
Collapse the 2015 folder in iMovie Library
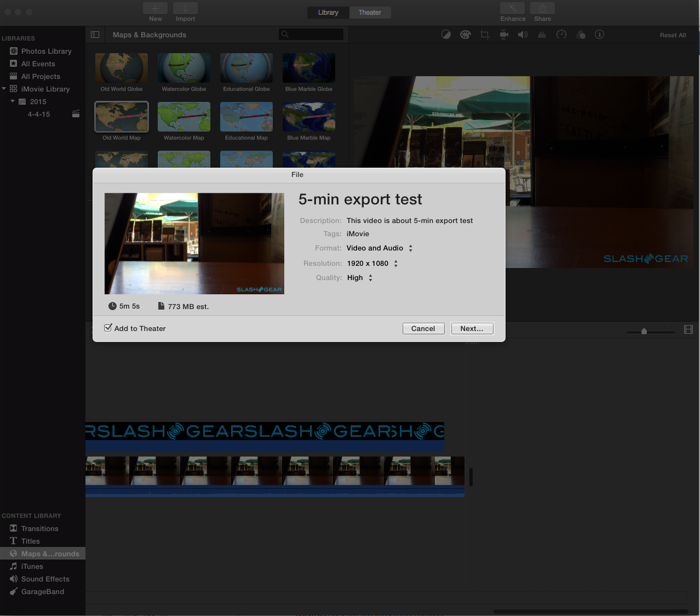click(13, 101)
